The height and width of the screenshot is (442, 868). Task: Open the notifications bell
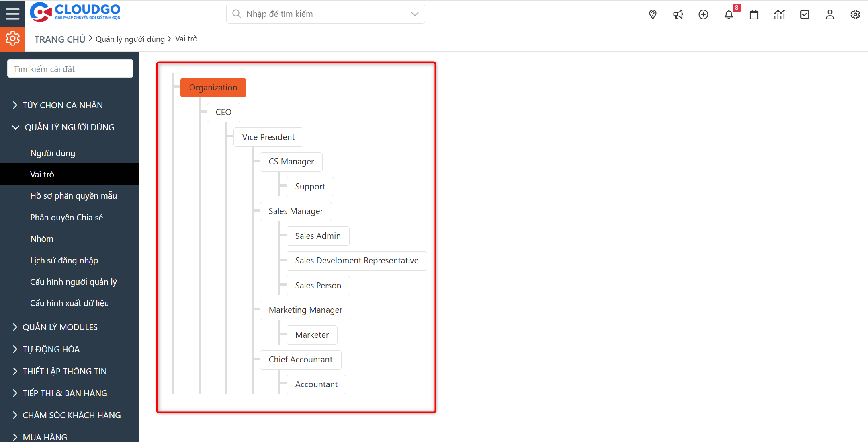pyautogui.click(x=729, y=14)
